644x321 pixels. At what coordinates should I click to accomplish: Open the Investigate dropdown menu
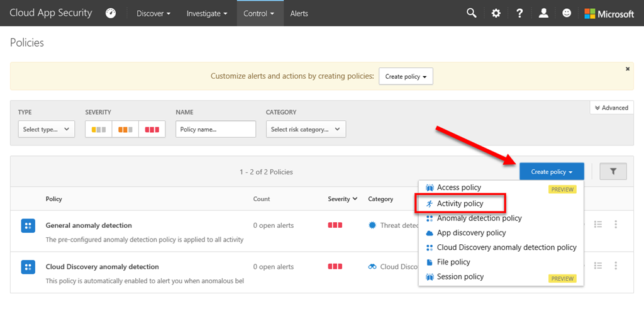[206, 14]
